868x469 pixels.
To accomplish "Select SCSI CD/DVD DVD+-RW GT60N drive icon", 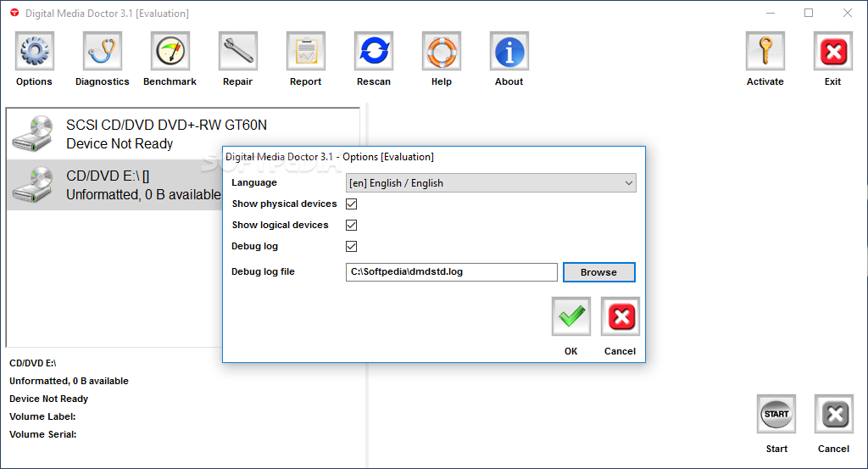I will click(33, 133).
